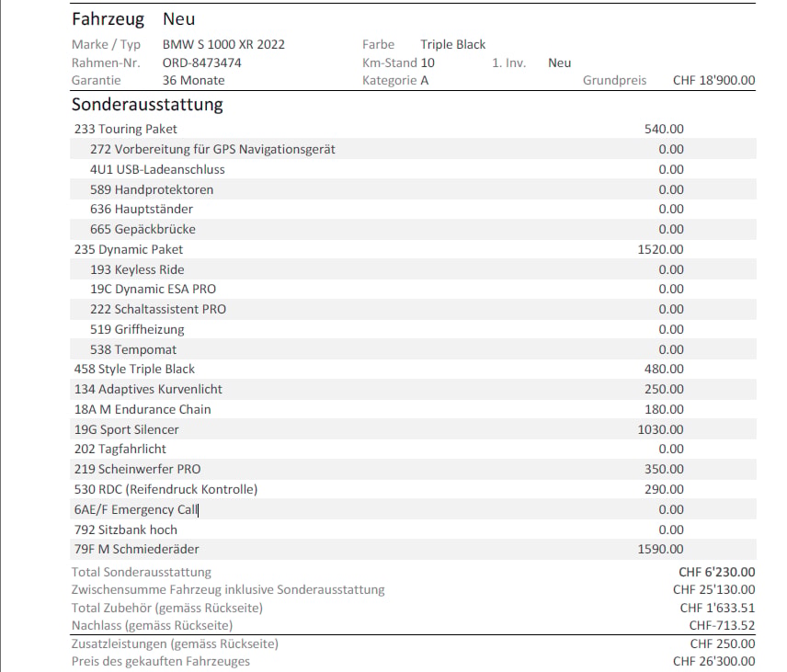The width and height of the screenshot is (787, 672).
Task: Click the Farbe value Triple Black
Action: pyautogui.click(x=452, y=44)
